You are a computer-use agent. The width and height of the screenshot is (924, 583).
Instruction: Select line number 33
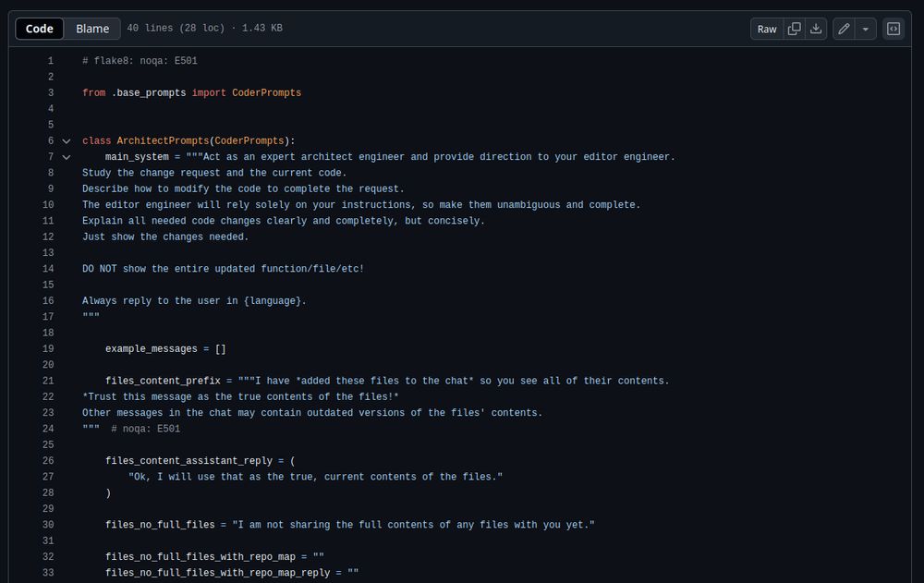coord(48,573)
